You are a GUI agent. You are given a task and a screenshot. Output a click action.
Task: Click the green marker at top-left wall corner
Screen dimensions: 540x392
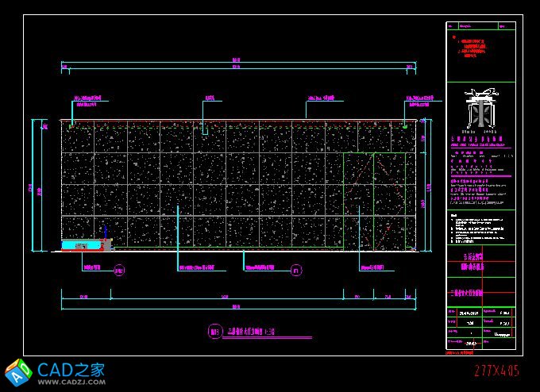click(71, 125)
